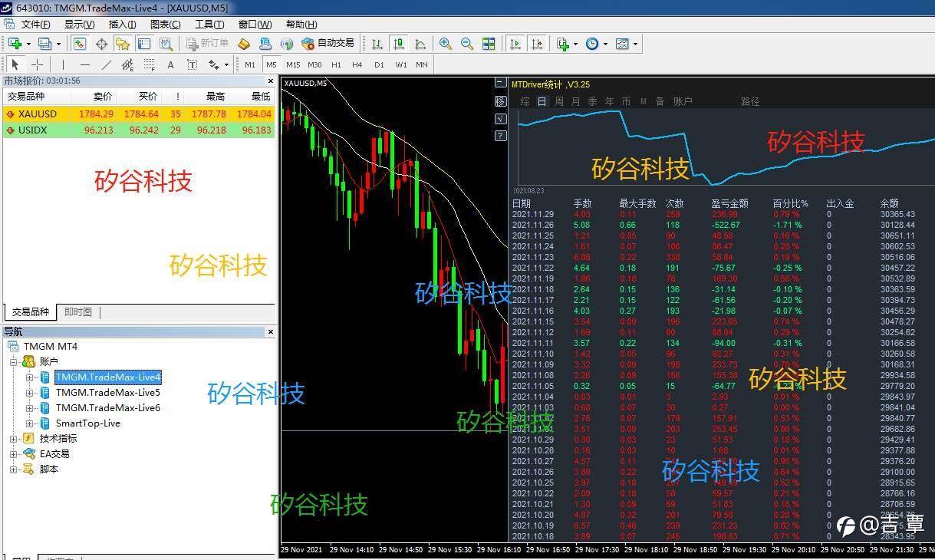Viewport: 935px width, 560px height.
Task: Switch chart to bar chart type
Action: click(x=377, y=44)
